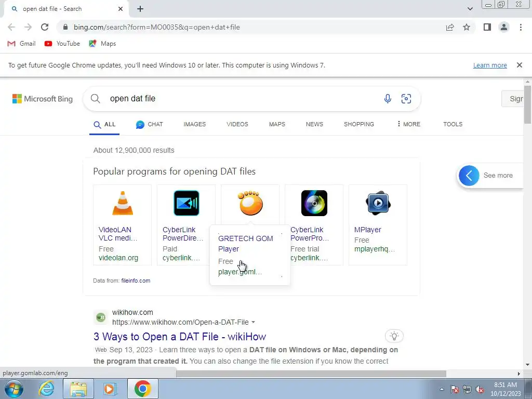Start voice search with the microphone icon

(388, 99)
